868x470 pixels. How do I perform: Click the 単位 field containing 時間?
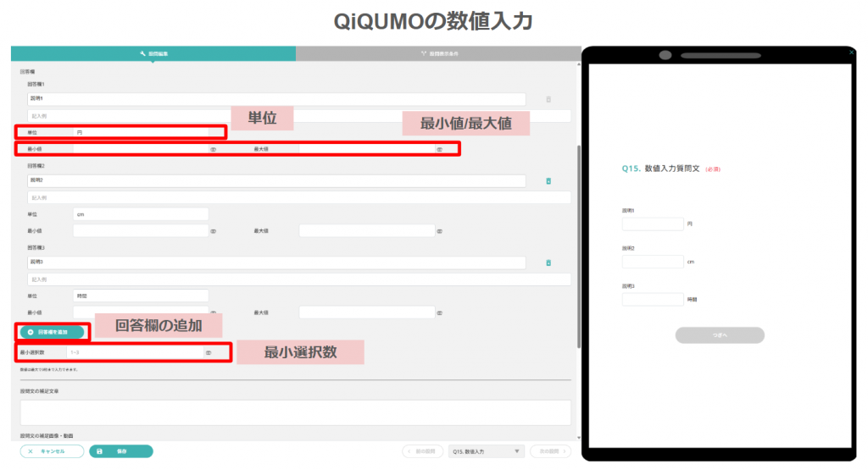click(x=141, y=296)
